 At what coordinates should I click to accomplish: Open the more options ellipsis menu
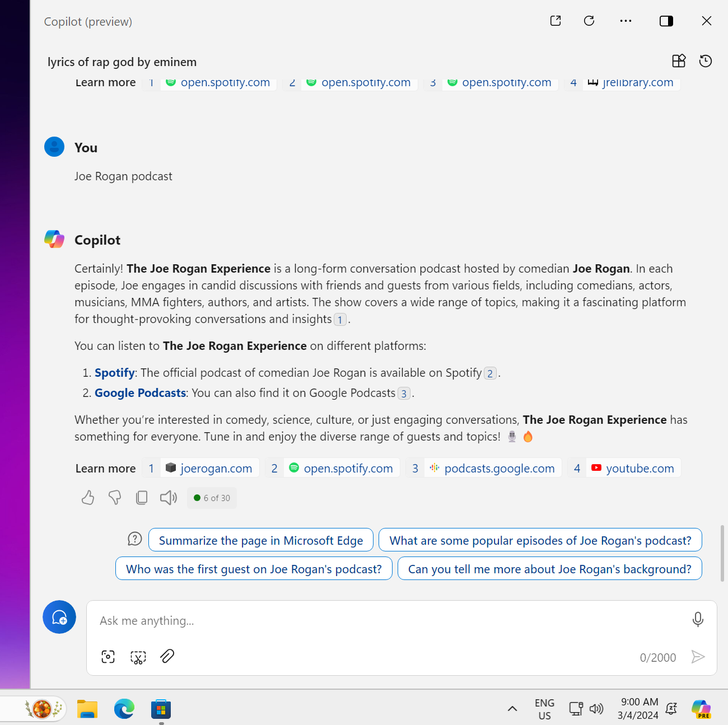pos(626,21)
